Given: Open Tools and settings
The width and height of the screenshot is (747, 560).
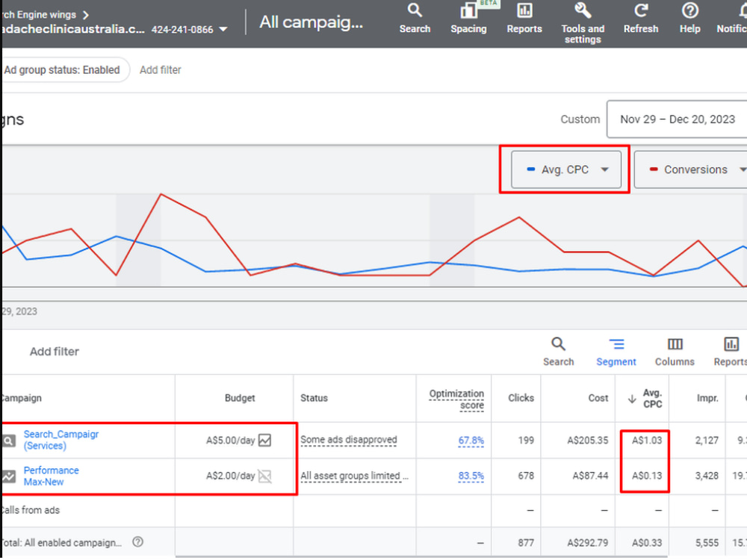Looking at the screenshot, I should [x=582, y=23].
